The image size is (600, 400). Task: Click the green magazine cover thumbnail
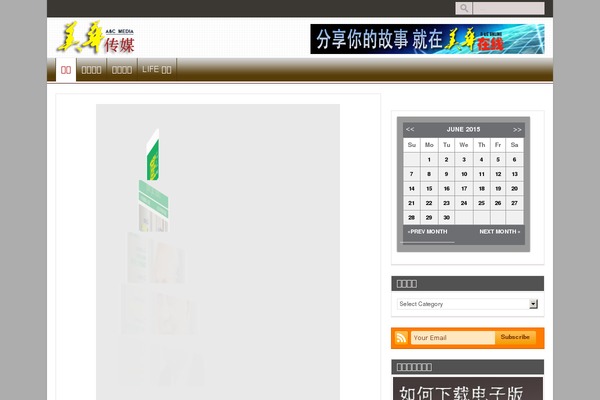[153, 155]
